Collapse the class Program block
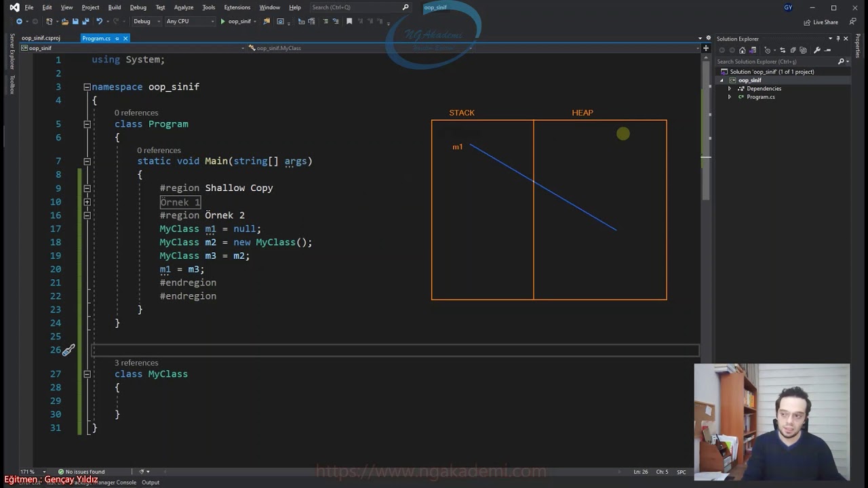Screen dimensions: 868x488 click(x=87, y=124)
